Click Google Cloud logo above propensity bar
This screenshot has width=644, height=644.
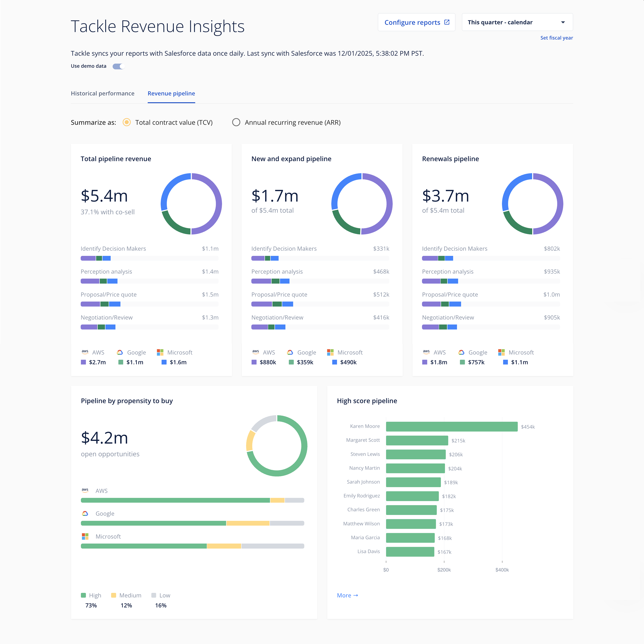click(x=85, y=513)
